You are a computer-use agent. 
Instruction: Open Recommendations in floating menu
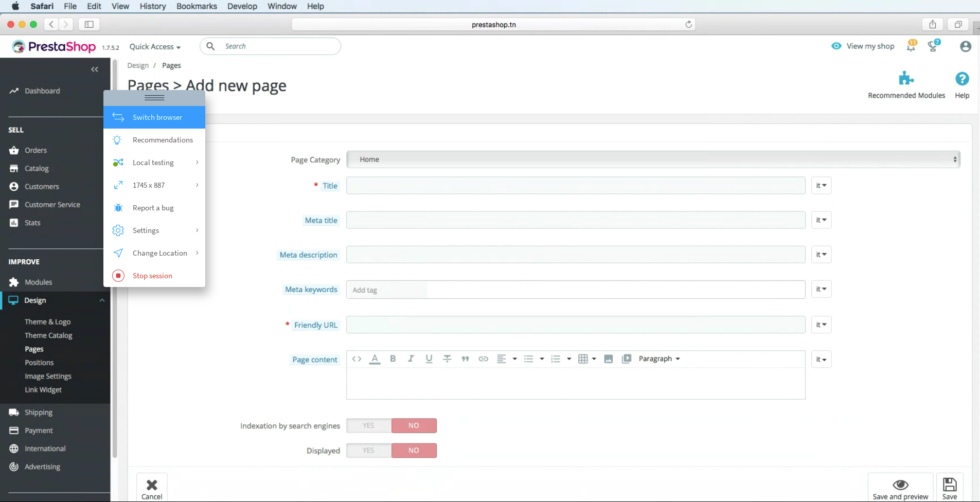(x=154, y=140)
